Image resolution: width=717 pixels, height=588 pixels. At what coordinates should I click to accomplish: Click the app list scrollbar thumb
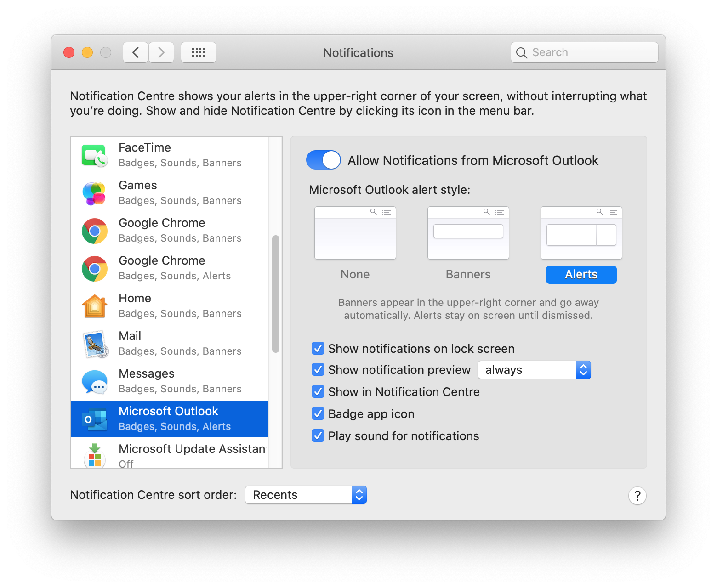coord(276,294)
